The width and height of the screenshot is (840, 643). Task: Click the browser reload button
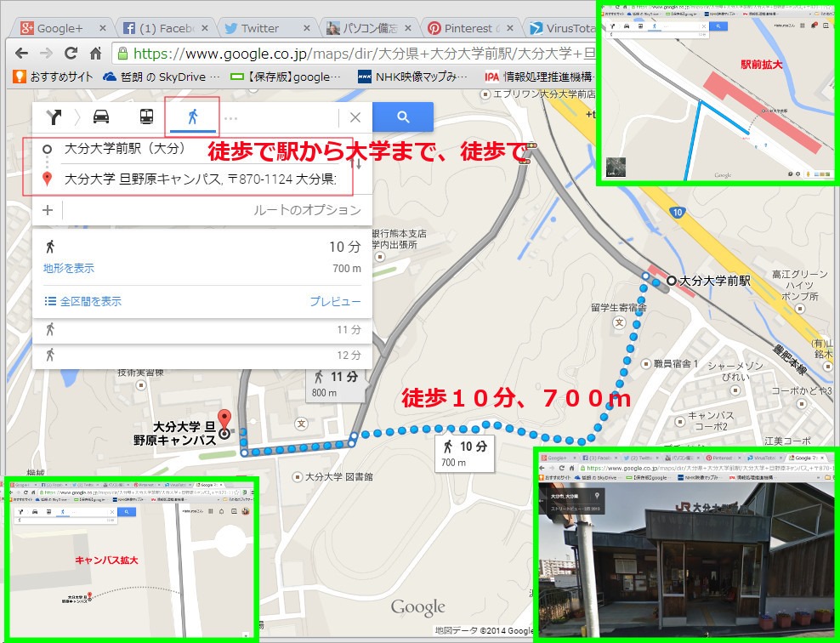(71, 52)
